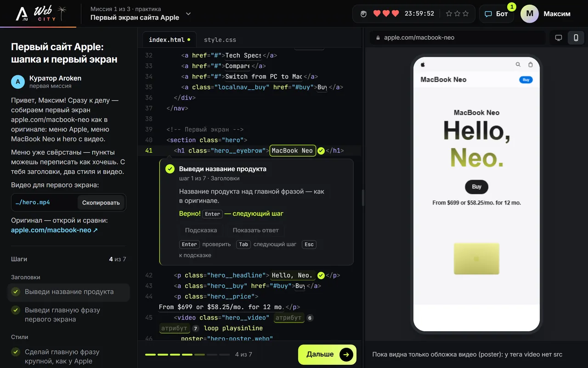This screenshot has width=588, height=368.
Task: Click the 'Hello,' headline in preview
Action: pyautogui.click(x=476, y=131)
